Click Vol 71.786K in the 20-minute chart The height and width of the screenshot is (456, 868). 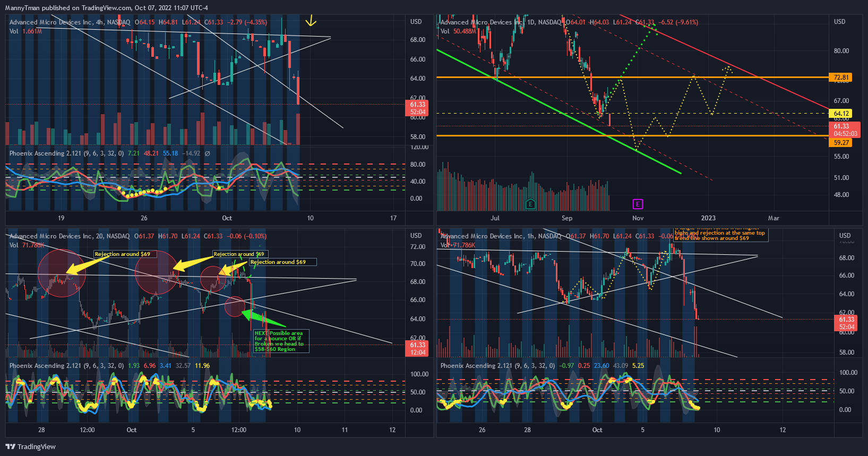(x=27, y=245)
